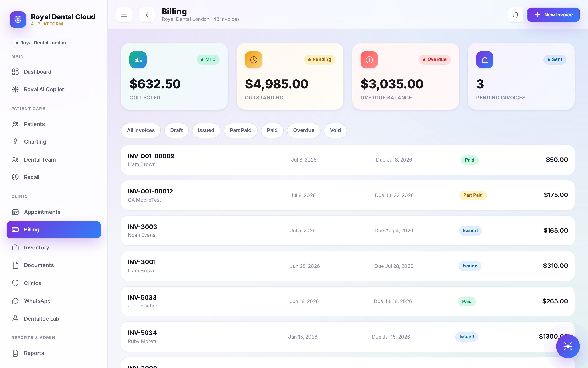588x368 pixels.
Task: Click the Sent badge on Pending Invoices
Action: [x=555, y=60]
